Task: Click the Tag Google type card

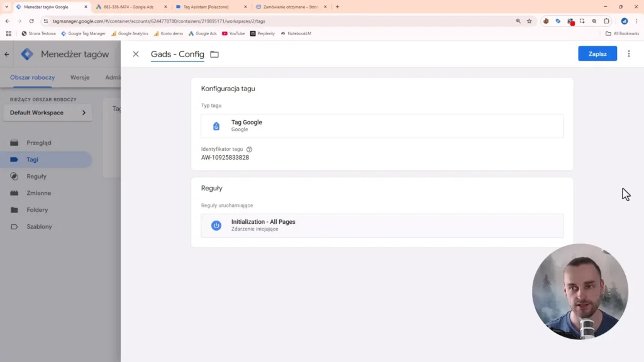Action: click(382, 126)
